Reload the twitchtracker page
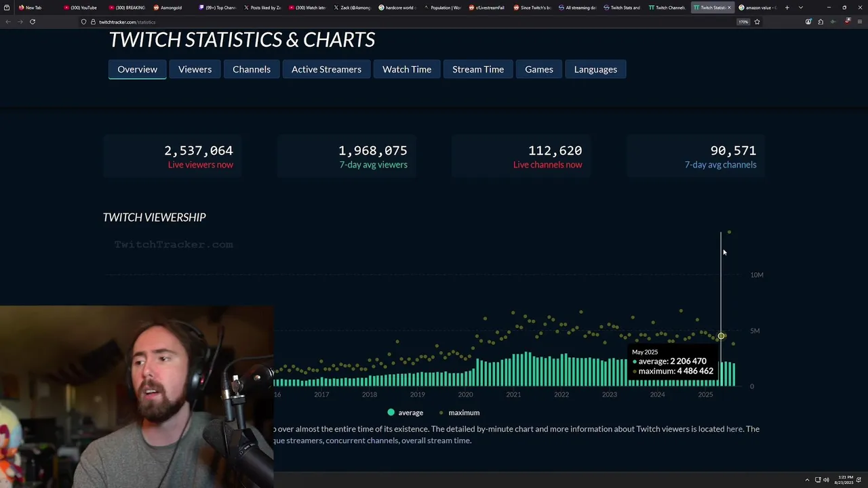The height and width of the screenshot is (488, 868). [x=33, y=22]
